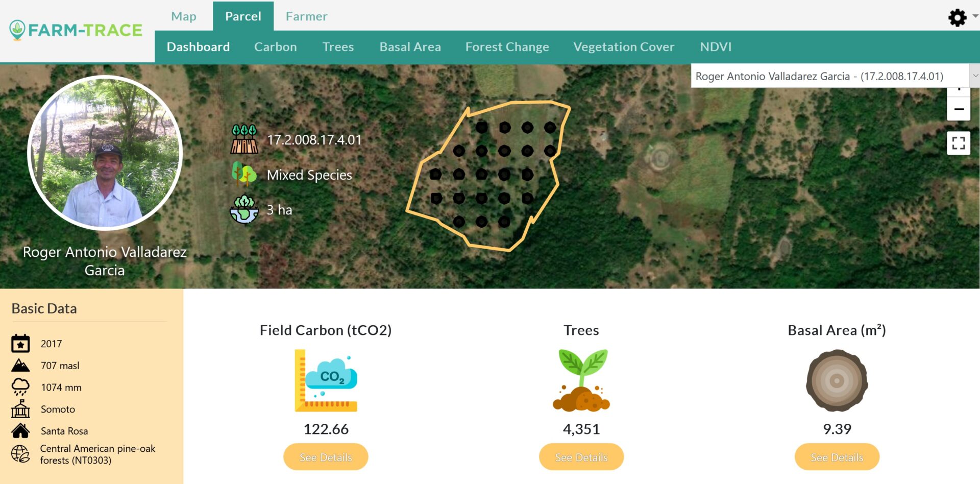Click the Somoto municipality text
Screen dimensions: 980x484
click(x=58, y=409)
